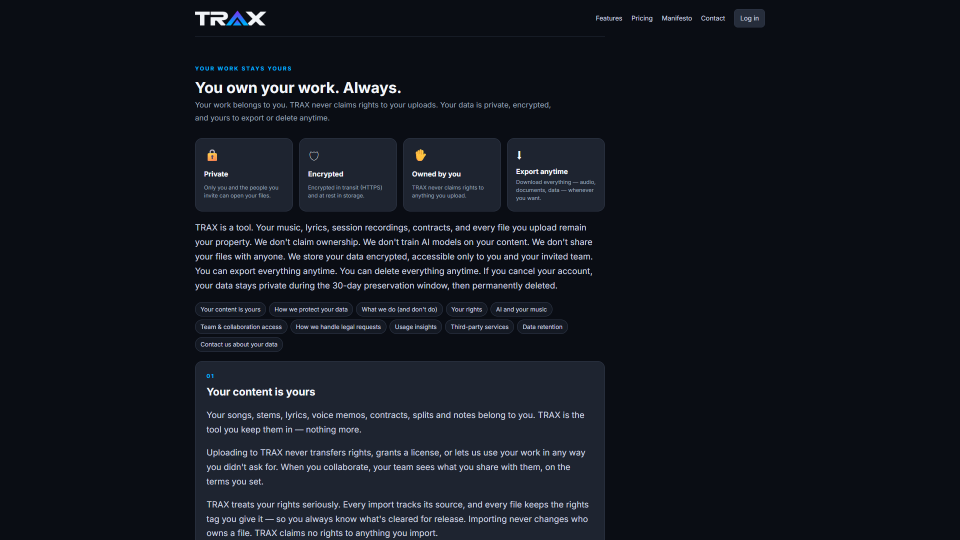This screenshot has height=540, width=960.
Task: Click the Log in button
Action: [749, 18]
